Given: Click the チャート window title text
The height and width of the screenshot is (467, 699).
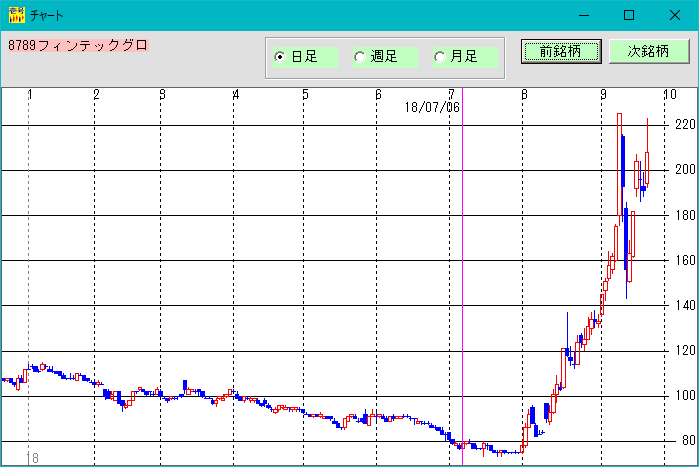Looking at the screenshot, I should tap(47, 16).
